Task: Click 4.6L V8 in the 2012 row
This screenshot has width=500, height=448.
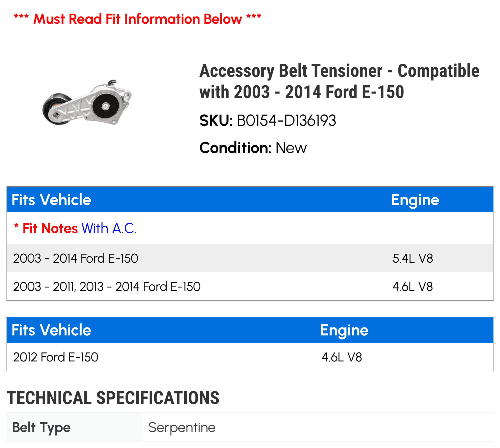Action: [342, 357]
